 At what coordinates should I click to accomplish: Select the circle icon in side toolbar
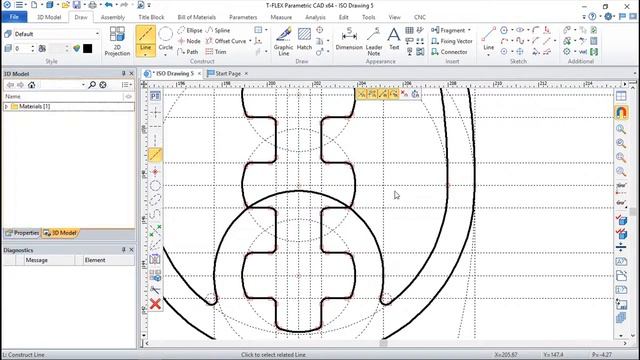click(x=155, y=186)
